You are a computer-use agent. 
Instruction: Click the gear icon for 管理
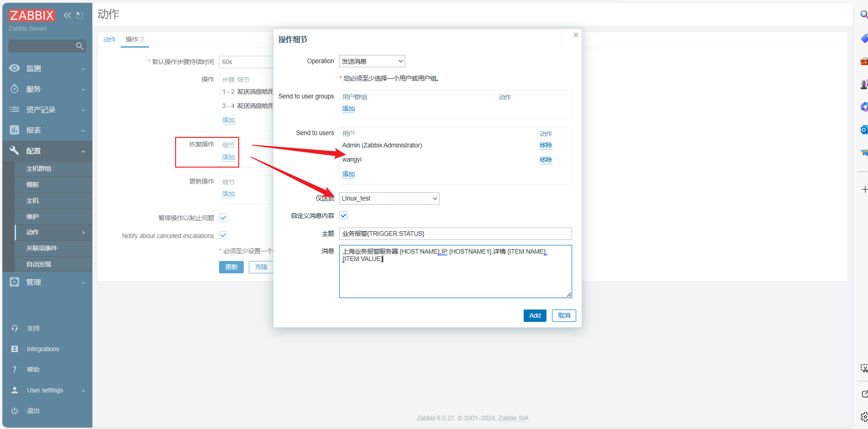coord(15,282)
